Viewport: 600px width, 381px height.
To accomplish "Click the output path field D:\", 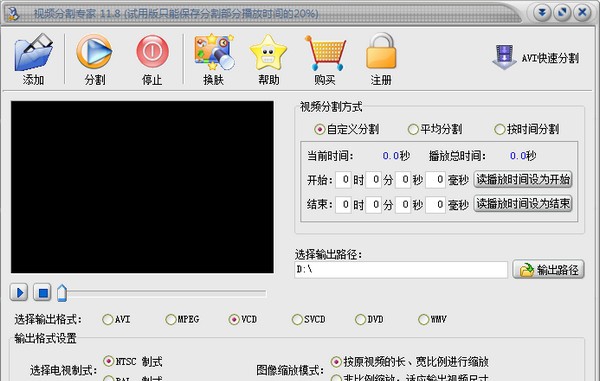I will coord(401,270).
